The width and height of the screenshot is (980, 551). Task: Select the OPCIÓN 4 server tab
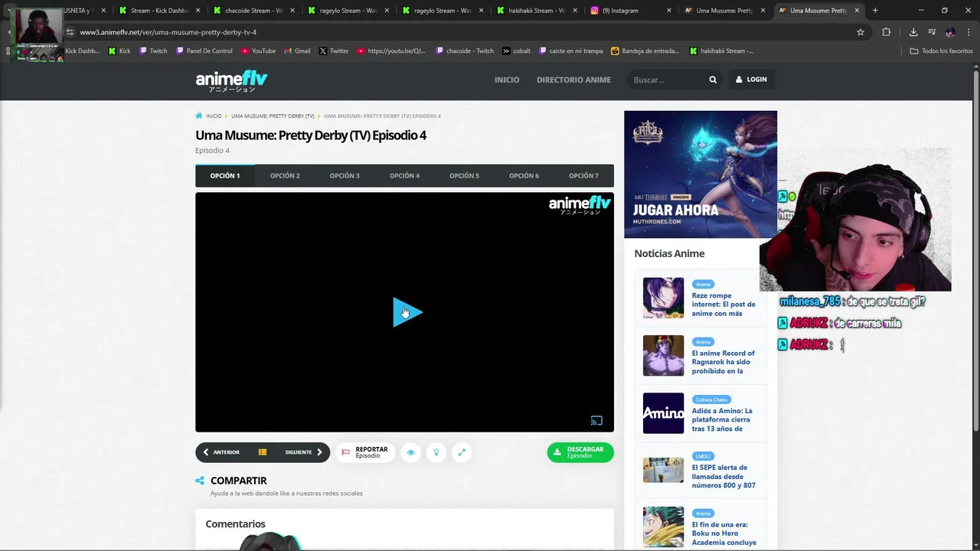404,175
